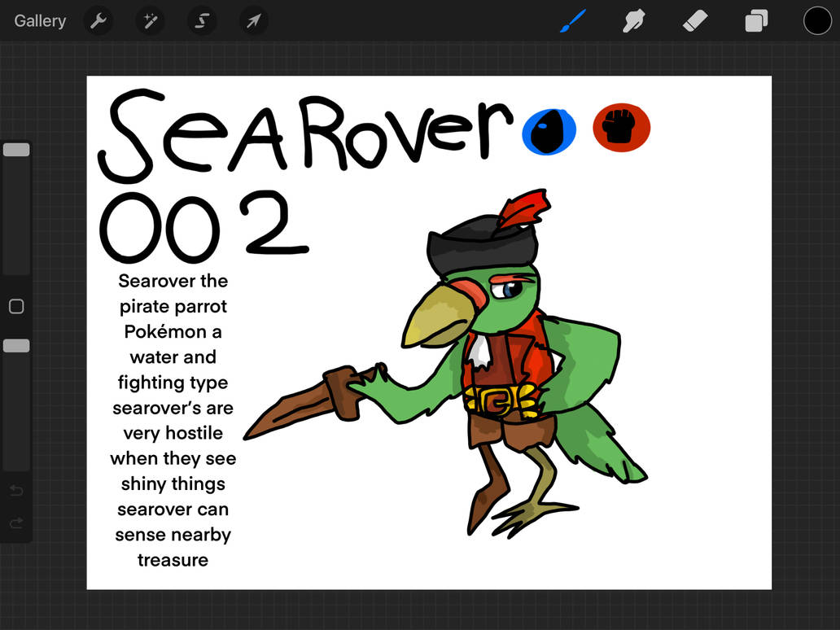The image size is (840, 630).
Task: Click the line "shiny things"
Action: pyautogui.click(x=173, y=483)
